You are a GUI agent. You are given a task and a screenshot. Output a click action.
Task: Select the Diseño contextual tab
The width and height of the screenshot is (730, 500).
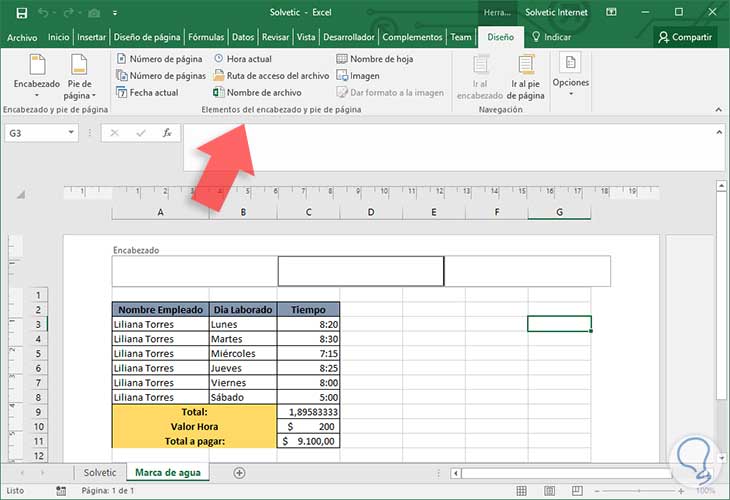pos(500,37)
